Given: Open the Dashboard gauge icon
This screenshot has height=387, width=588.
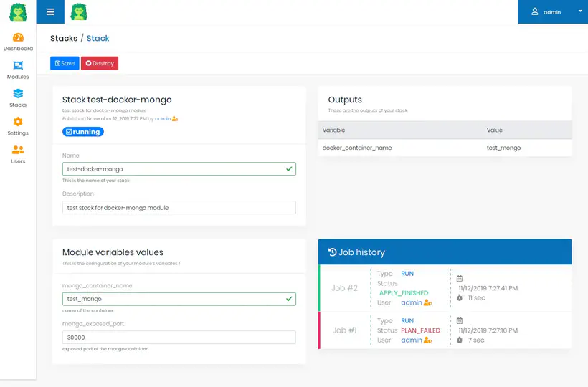Looking at the screenshot, I should (18, 37).
